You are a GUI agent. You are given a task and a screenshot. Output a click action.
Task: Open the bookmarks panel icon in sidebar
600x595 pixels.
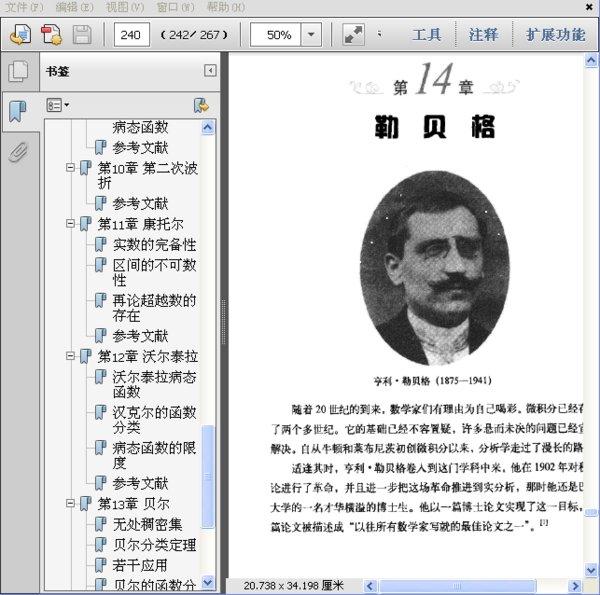[x=18, y=111]
